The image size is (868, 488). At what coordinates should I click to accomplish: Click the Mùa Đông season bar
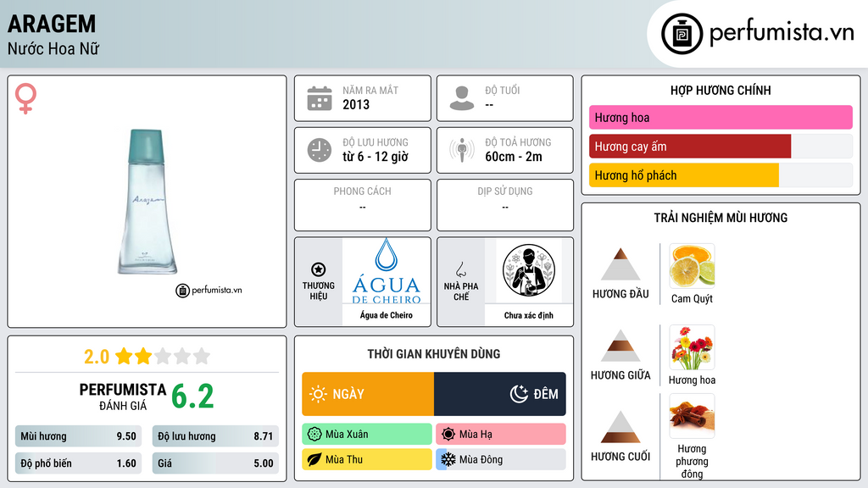coord(501,459)
